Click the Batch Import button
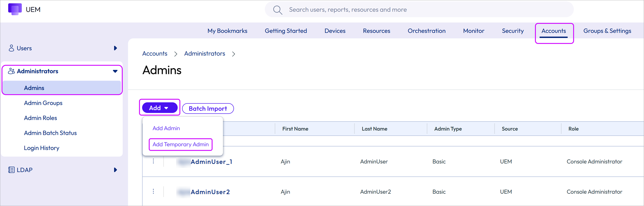The image size is (644, 206). [208, 108]
